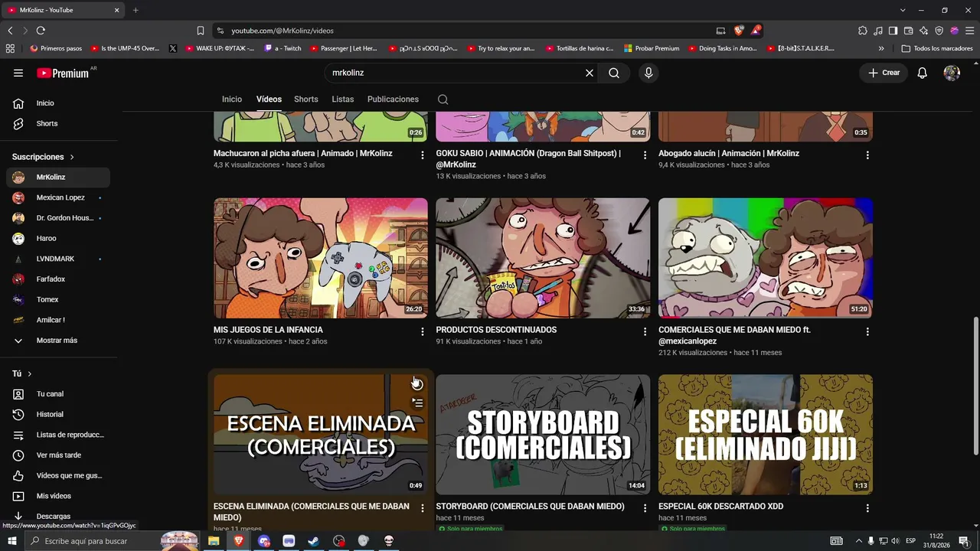Open options for Abogado alucín video
The image size is (980, 551).
coord(867,155)
